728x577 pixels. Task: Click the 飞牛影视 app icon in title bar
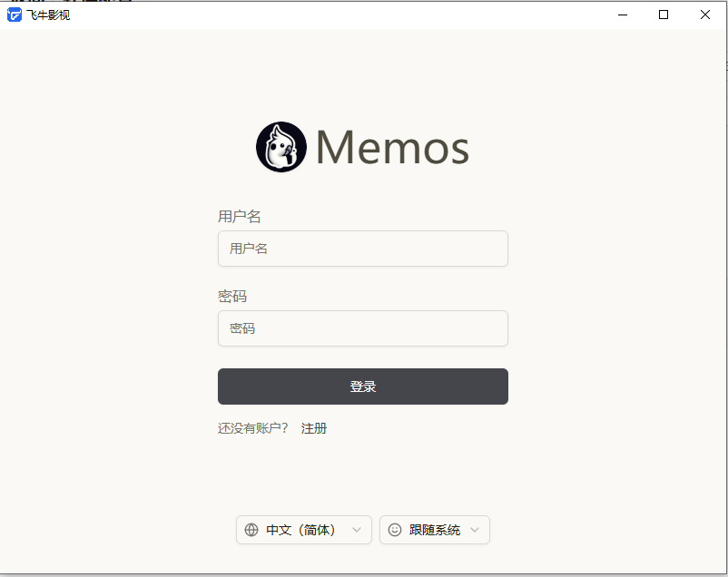[15, 15]
